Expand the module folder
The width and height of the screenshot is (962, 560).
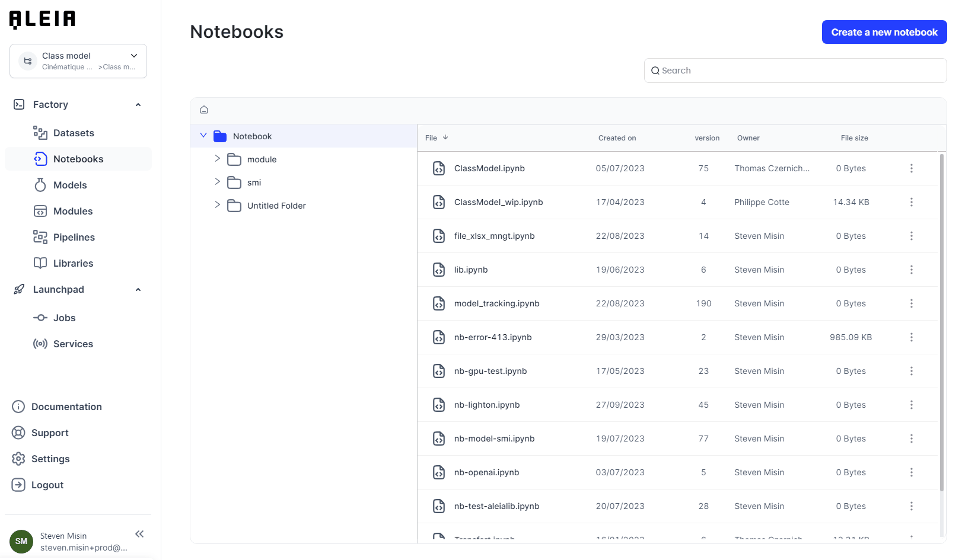(x=218, y=159)
